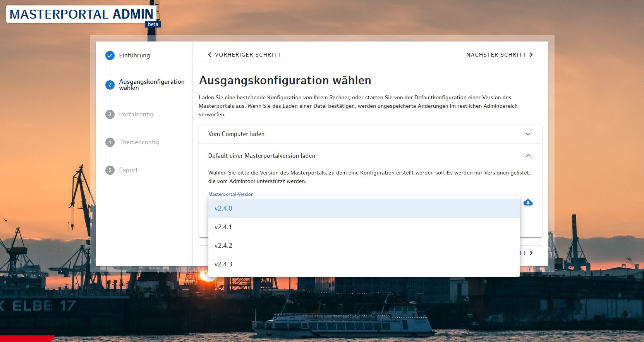Collapse Default einer Masterportalversion laden panel
This screenshot has height=342, width=644.
point(370,156)
